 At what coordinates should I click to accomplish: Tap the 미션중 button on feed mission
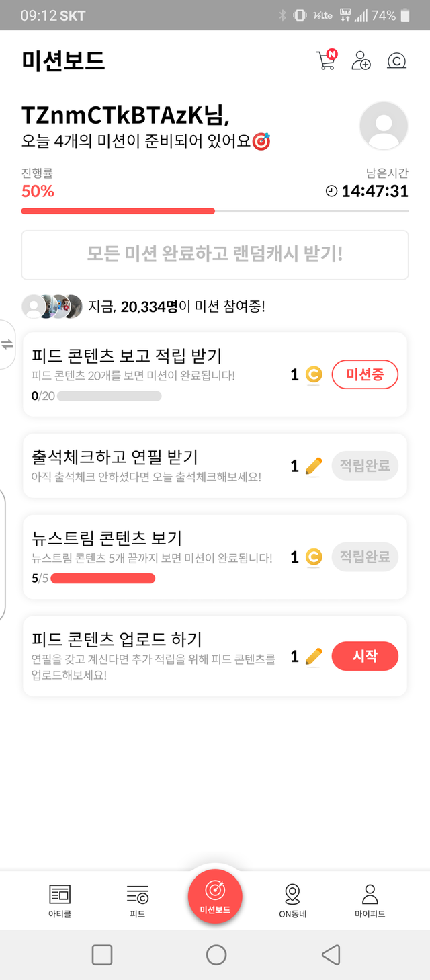tap(365, 374)
